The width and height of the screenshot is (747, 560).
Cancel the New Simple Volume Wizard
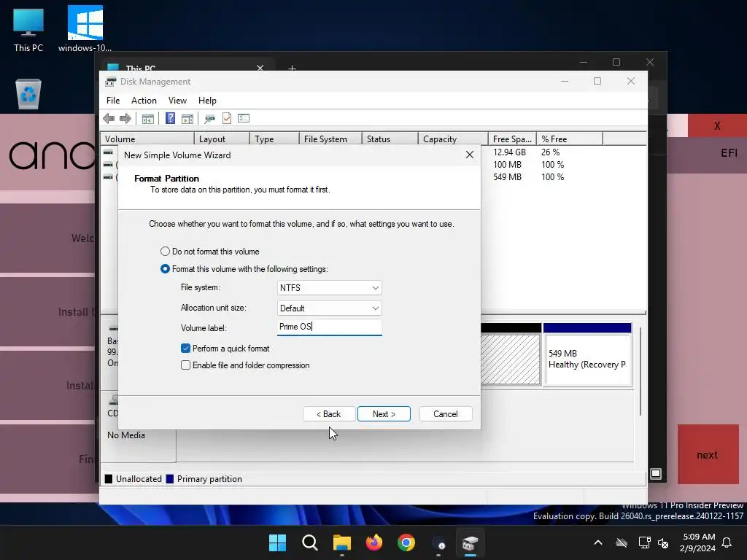coord(446,414)
